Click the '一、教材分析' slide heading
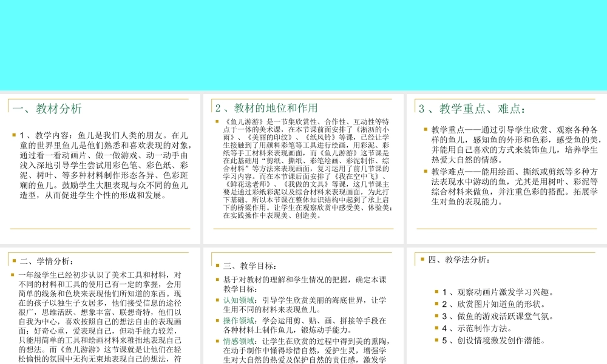607x364 pixels. (x=47, y=109)
